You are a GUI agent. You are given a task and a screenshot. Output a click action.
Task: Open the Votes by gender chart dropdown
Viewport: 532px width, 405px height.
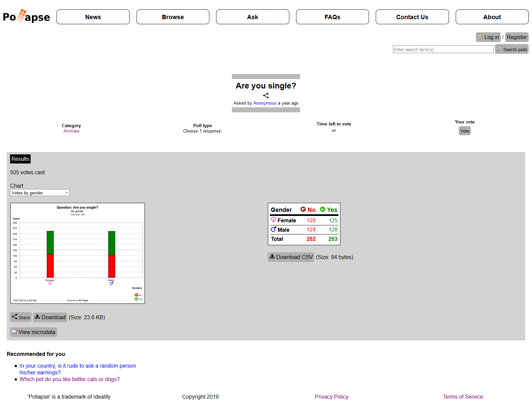[x=40, y=193]
